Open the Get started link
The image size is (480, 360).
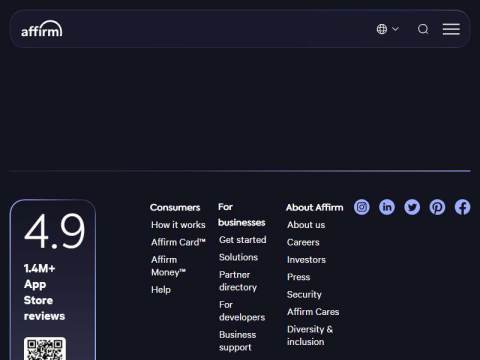click(243, 240)
